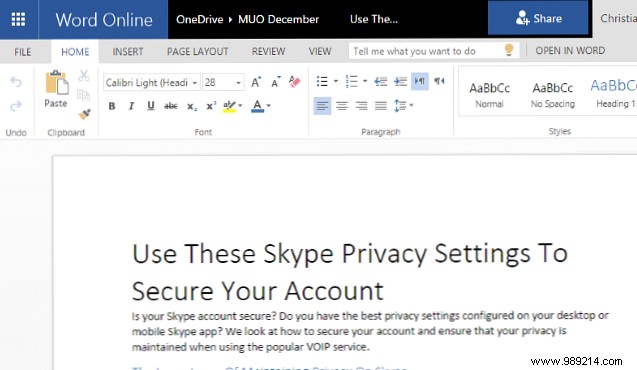Apply superscript formatting
The width and height of the screenshot is (637, 370).
pos(211,106)
